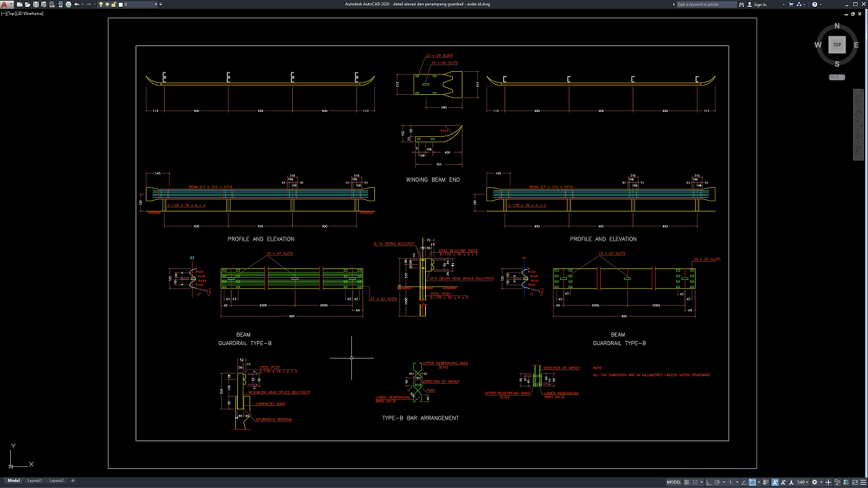The width and height of the screenshot is (868, 488).
Task: Open the AutoCAD application menu button
Action: tap(6, 5)
